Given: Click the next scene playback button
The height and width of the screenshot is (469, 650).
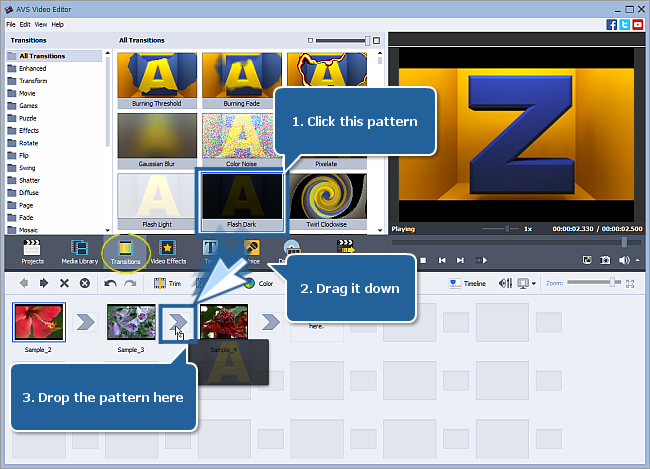Looking at the screenshot, I should (481, 260).
